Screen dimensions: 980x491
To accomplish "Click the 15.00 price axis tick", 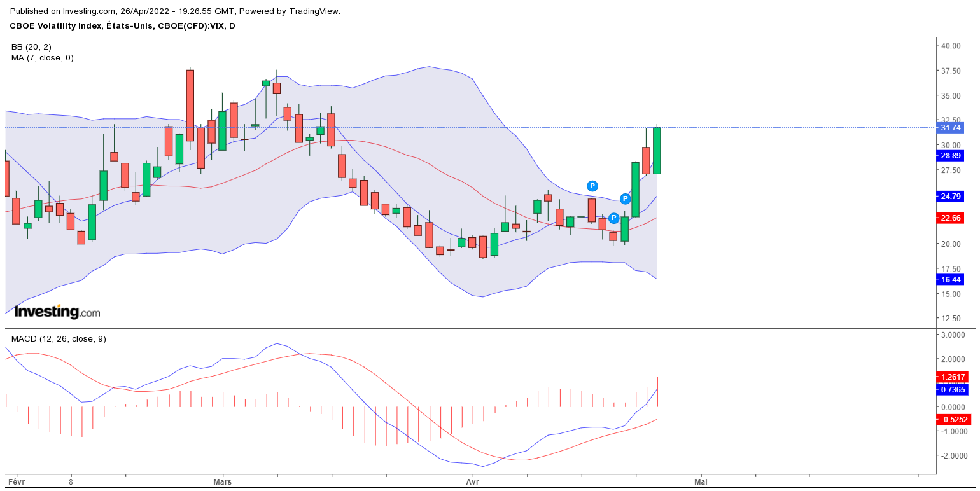I will point(951,294).
